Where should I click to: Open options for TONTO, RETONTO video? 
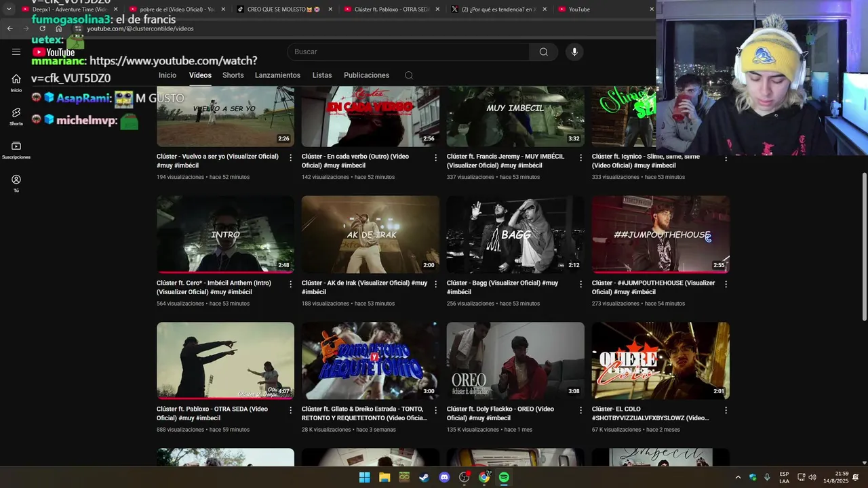[436, 410]
